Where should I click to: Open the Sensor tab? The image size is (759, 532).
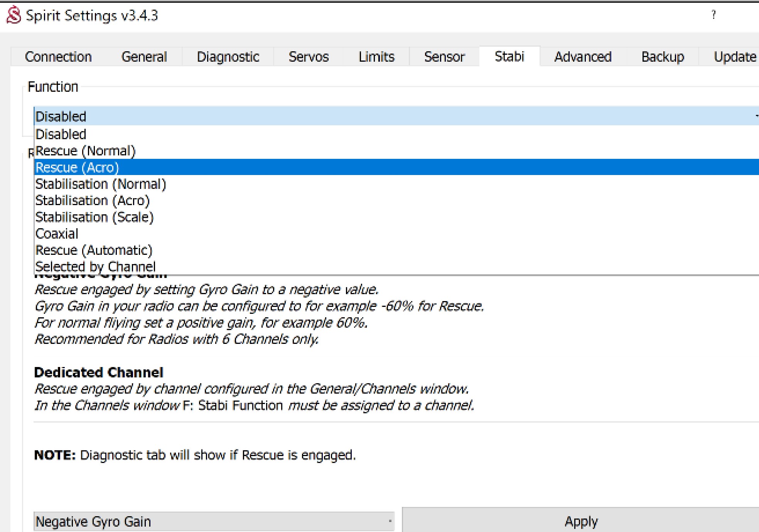[444, 57]
